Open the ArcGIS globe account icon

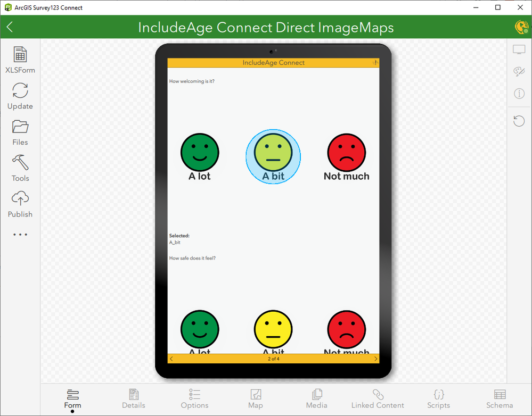(521, 27)
